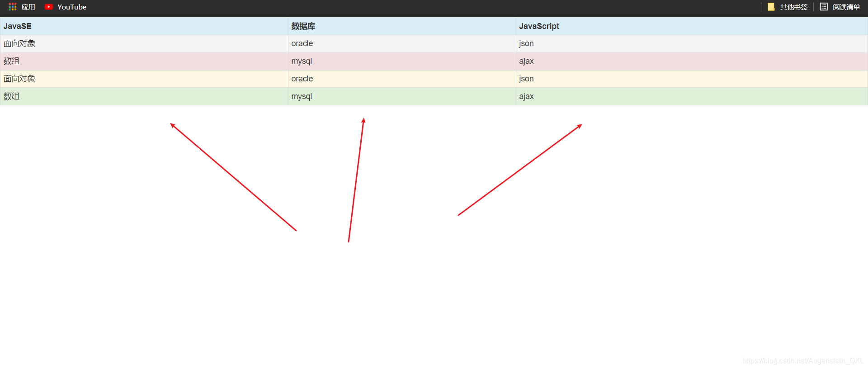Image resolution: width=868 pixels, height=369 pixels.
Task: Click ajax in the pink row
Action: click(x=526, y=61)
